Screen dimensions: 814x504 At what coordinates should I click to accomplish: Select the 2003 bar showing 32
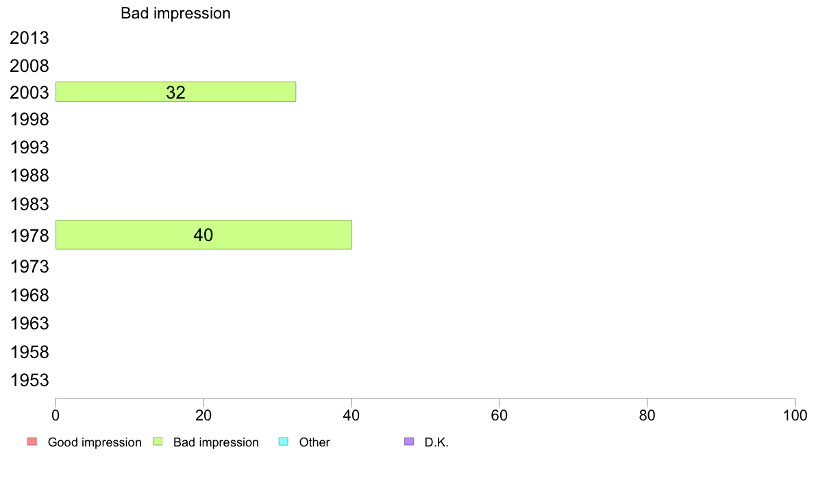176,92
